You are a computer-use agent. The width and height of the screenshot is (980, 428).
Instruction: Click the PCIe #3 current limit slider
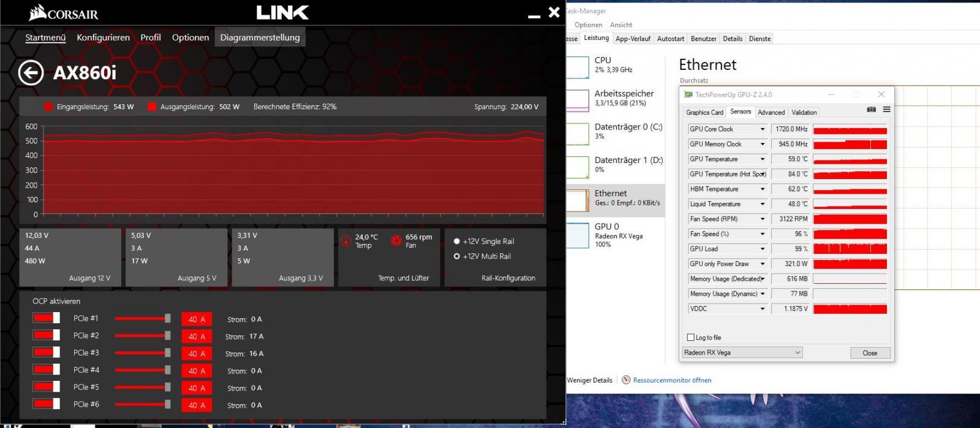[x=143, y=353]
